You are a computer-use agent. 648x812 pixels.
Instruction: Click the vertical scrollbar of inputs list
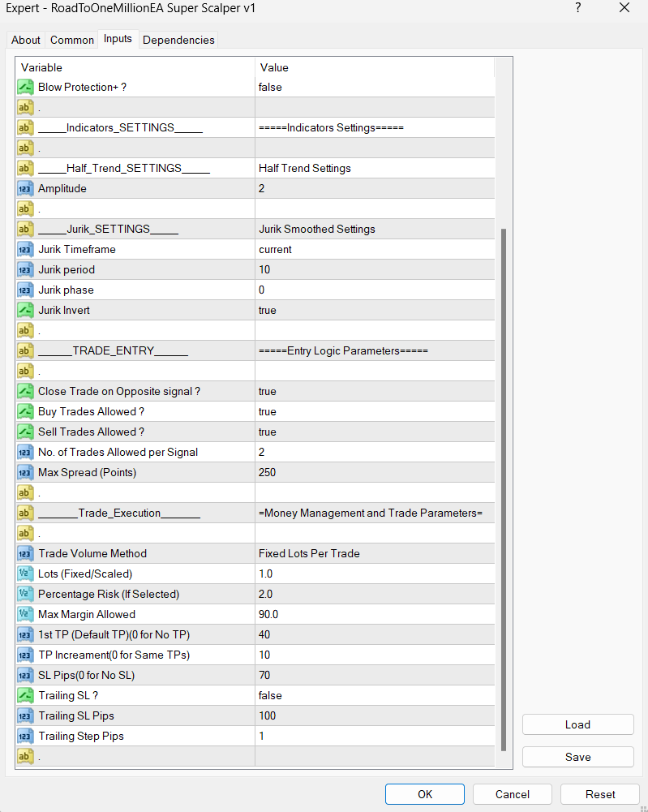click(504, 487)
